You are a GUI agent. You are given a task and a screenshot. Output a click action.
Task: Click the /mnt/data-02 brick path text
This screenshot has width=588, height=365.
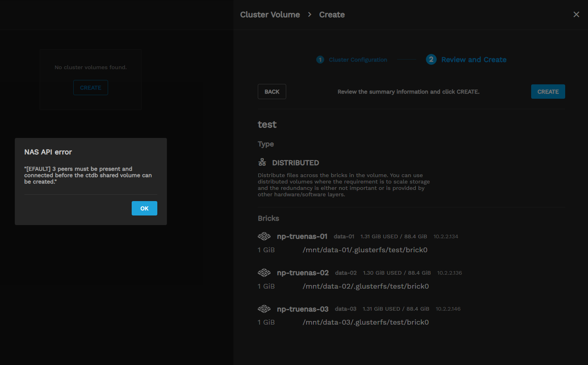(x=365, y=286)
